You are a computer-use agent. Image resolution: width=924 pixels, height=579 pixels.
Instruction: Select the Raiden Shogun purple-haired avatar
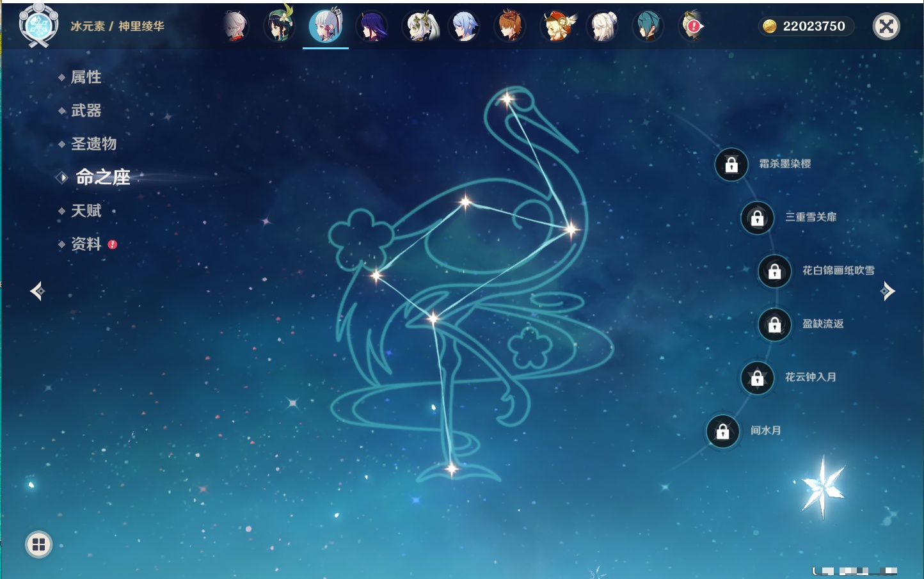(372, 26)
